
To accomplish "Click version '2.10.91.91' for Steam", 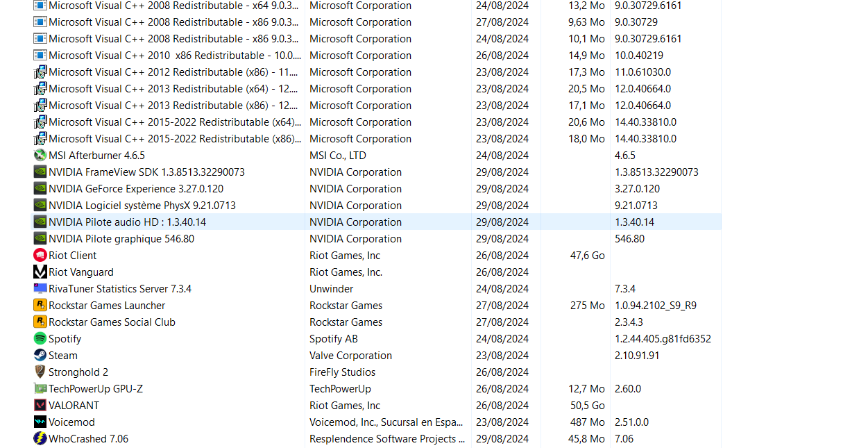I will click(x=637, y=356).
